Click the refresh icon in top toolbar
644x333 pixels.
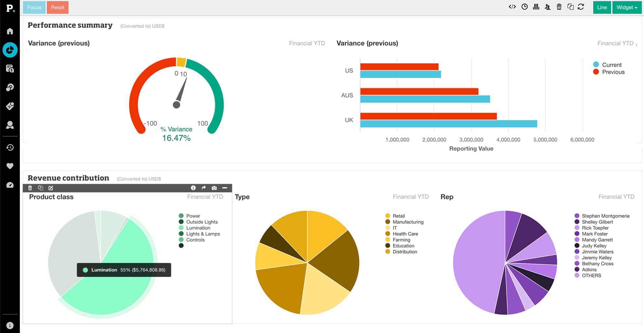(x=581, y=7)
